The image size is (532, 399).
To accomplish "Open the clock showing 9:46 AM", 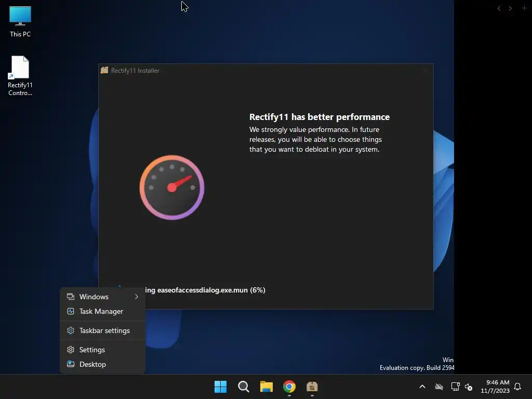I will (498, 382).
